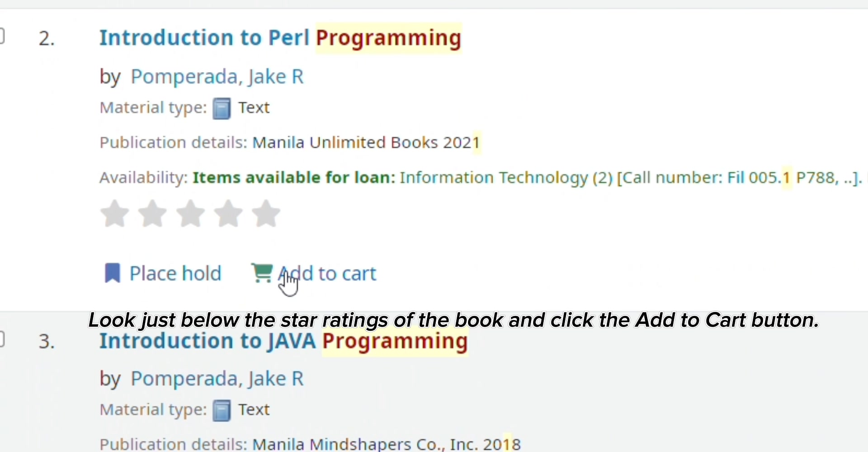The height and width of the screenshot is (452, 868).
Task: Tick the checkbox for result 3
Action: coord(1,339)
